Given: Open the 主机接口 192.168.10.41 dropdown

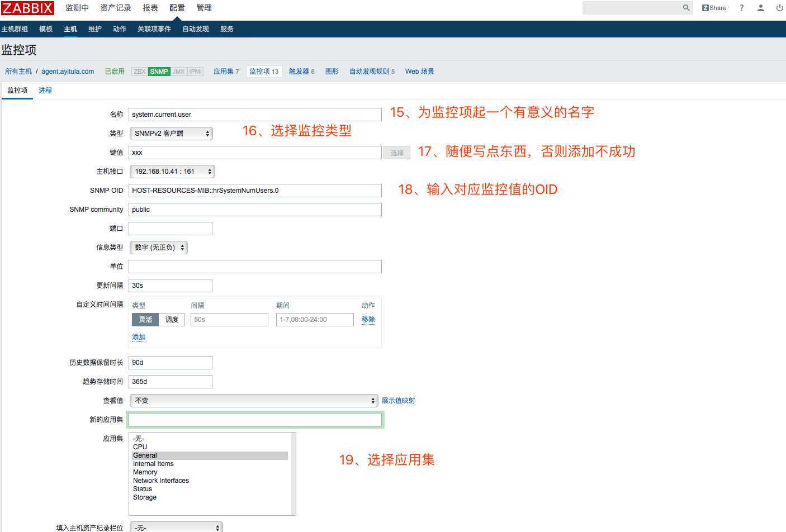Looking at the screenshot, I should point(172,172).
